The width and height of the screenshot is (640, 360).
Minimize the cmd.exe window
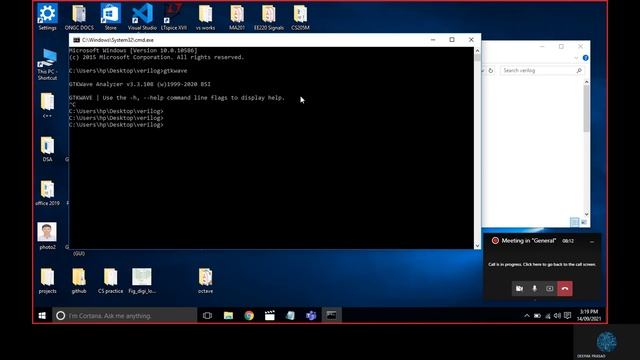(x=433, y=40)
